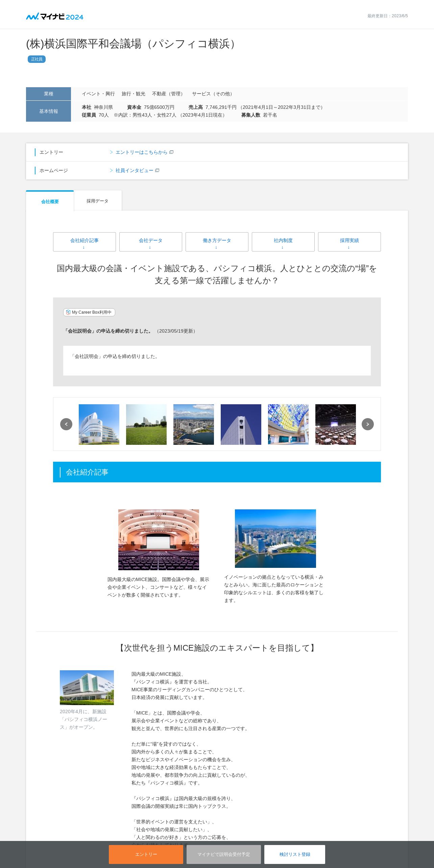Screen dimensions: 434x868
Task: Click the エントリー row label
Action: pos(51,152)
